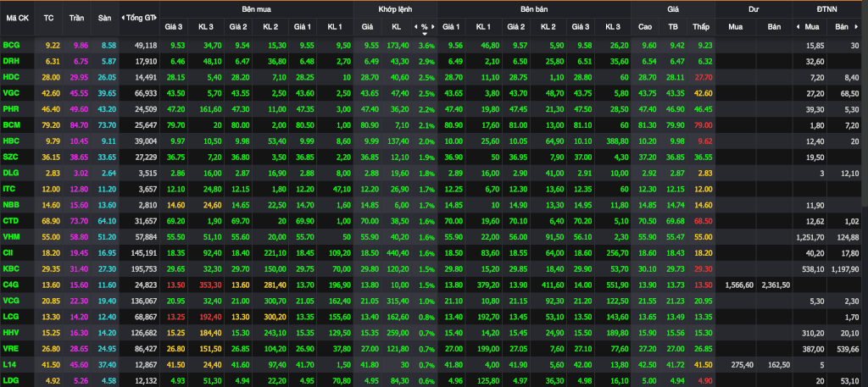868x387 pixels.
Task: Click the left arrow next to % column
Action: (415, 26)
